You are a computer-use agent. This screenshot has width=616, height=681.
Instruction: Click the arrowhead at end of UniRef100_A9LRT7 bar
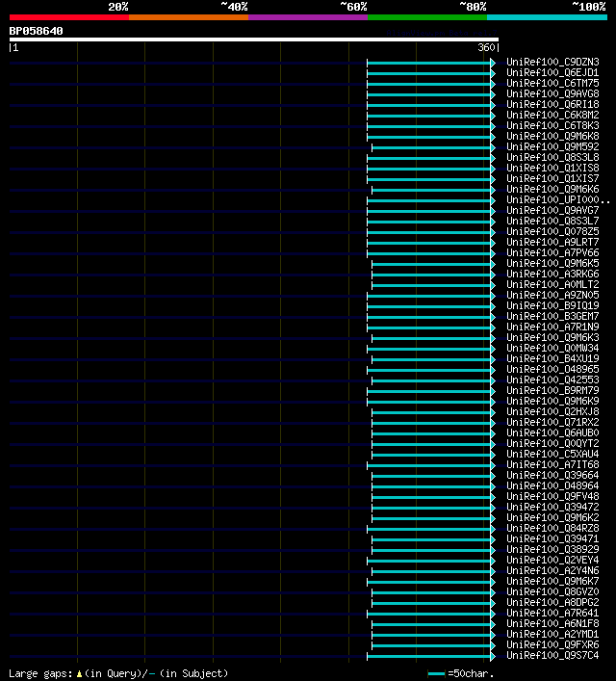493,243
